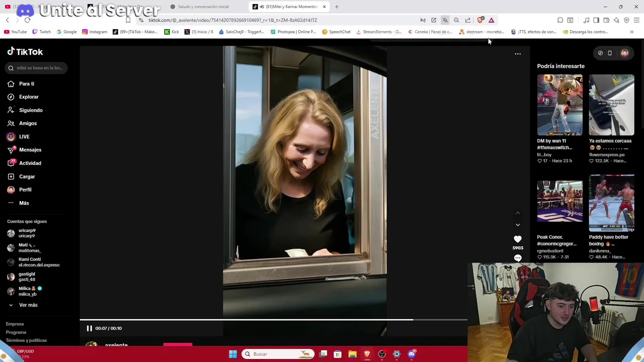This screenshot has width=644, height=362.
Task: Open the Cargar upload page
Action: 21,176
